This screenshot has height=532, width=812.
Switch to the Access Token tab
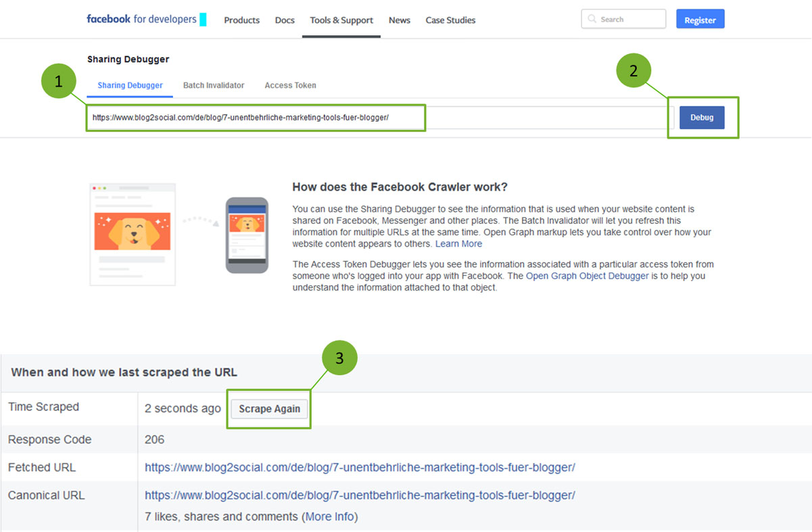click(290, 85)
